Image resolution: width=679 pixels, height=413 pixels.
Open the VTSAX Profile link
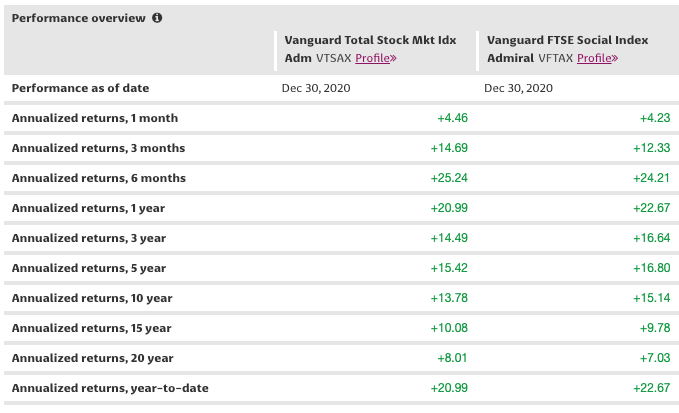[376, 58]
